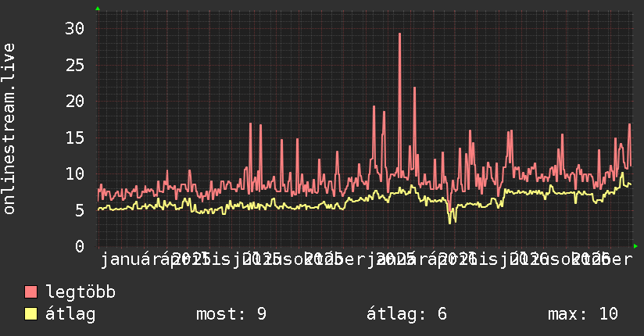Click the y-axis label 30

(x=75, y=29)
